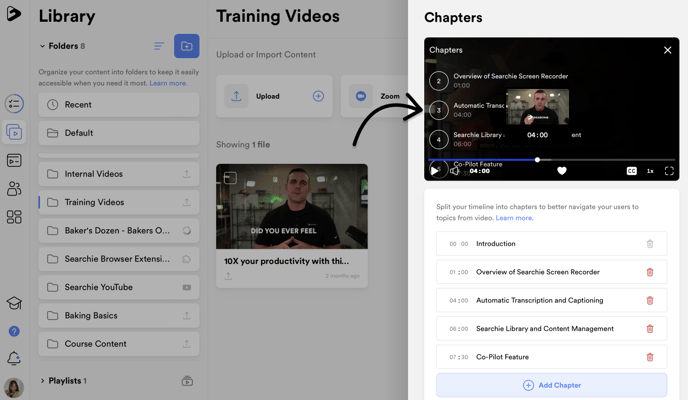
Task: Open the checklist sidebar icon
Action: (x=14, y=104)
